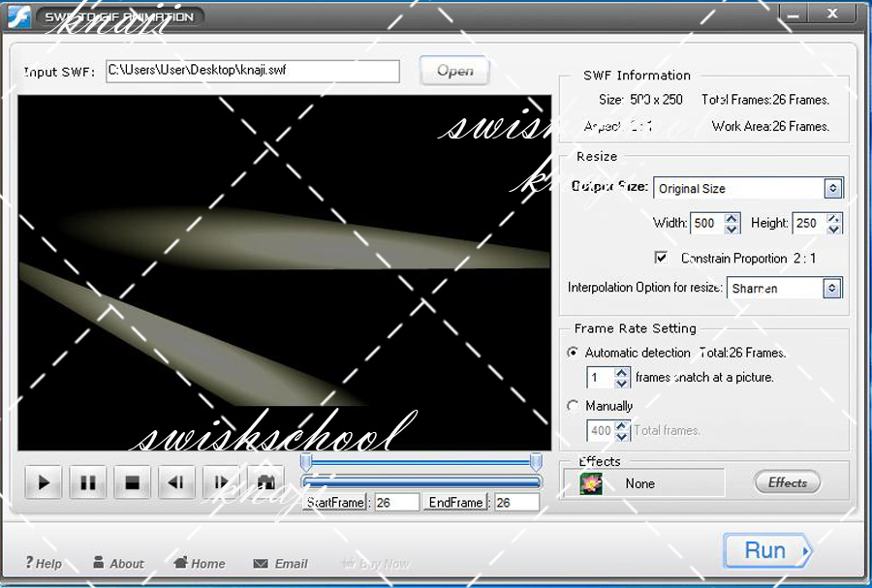
Task: Click the frame range slider track
Action: pos(421,481)
